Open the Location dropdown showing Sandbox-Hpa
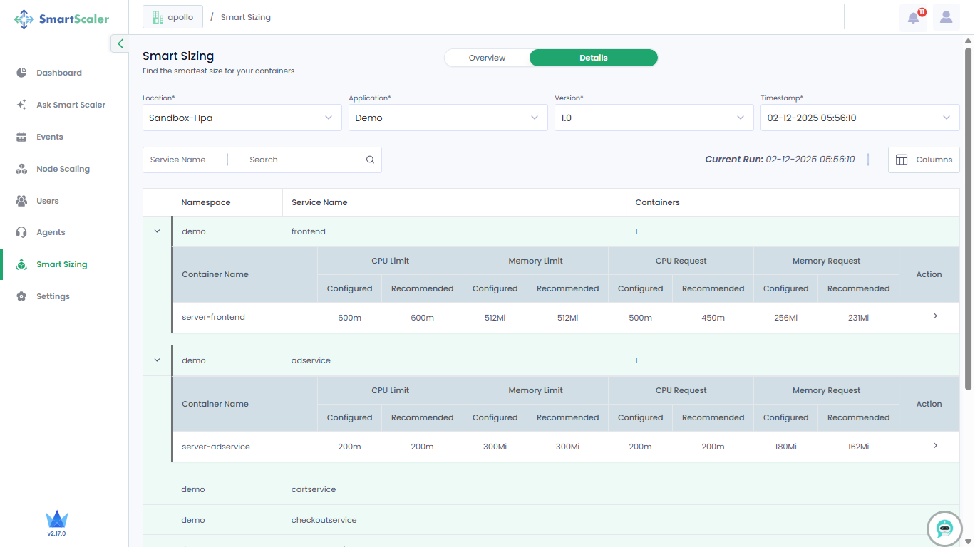The height and width of the screenshot is (557, 980). pos(242,118)
